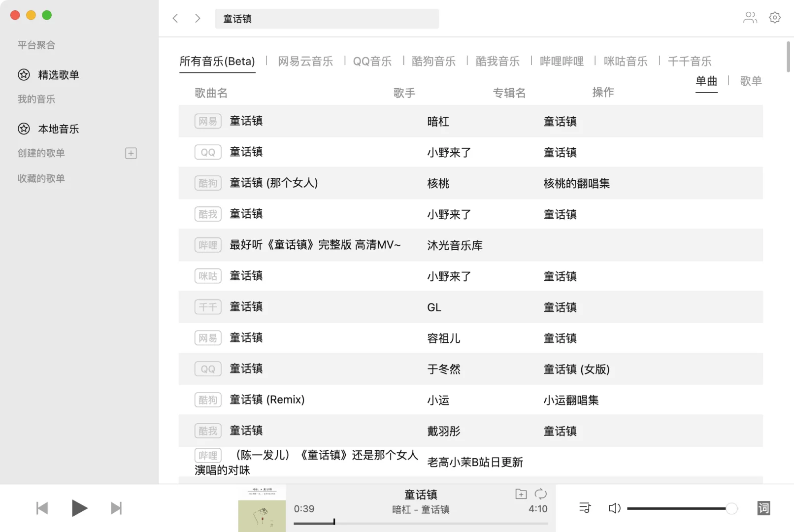Click the forward navigation arrow
The width and height of the screenshot is (794, 532).
197,18
